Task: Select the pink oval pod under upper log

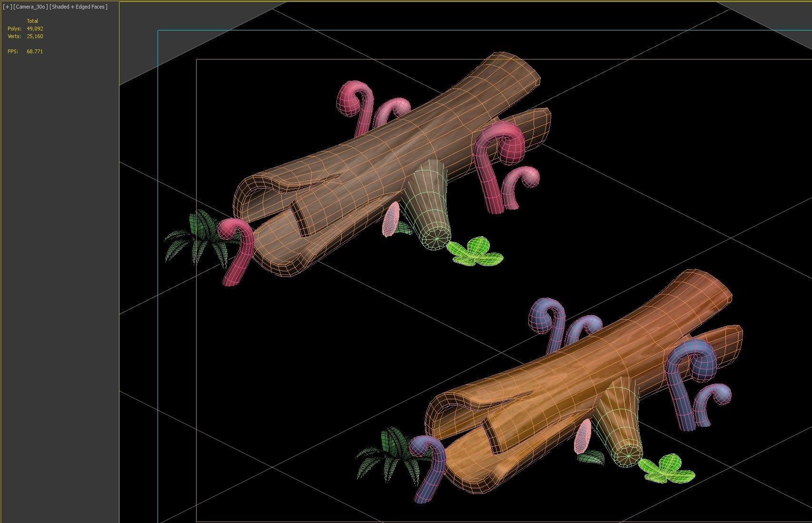Action: coord(391,219)
